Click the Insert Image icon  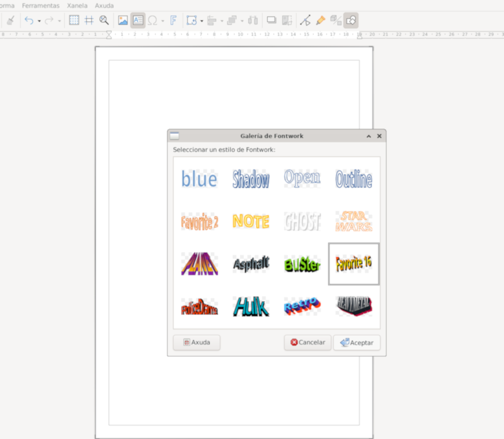(x=123, y=20)
